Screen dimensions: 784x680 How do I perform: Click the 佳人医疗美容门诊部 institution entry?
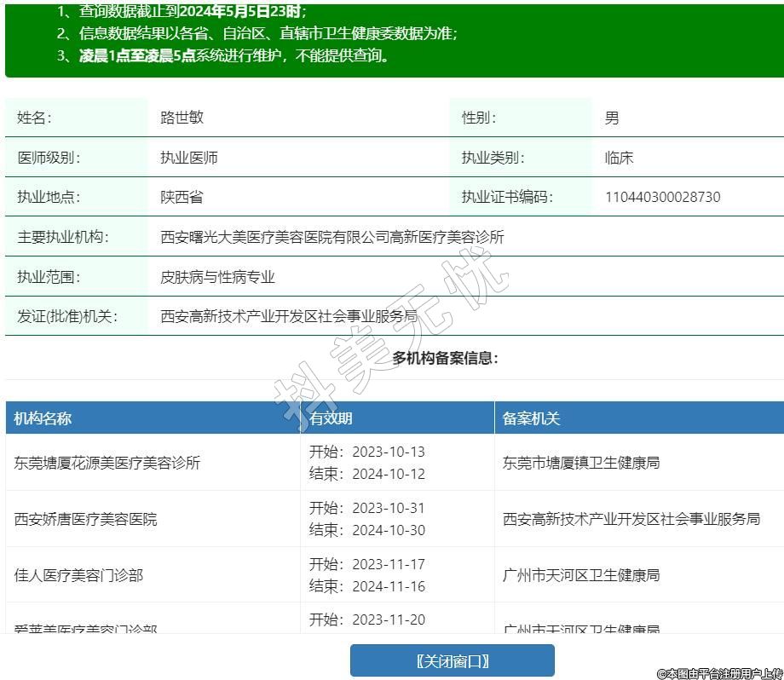click(78, 575)
